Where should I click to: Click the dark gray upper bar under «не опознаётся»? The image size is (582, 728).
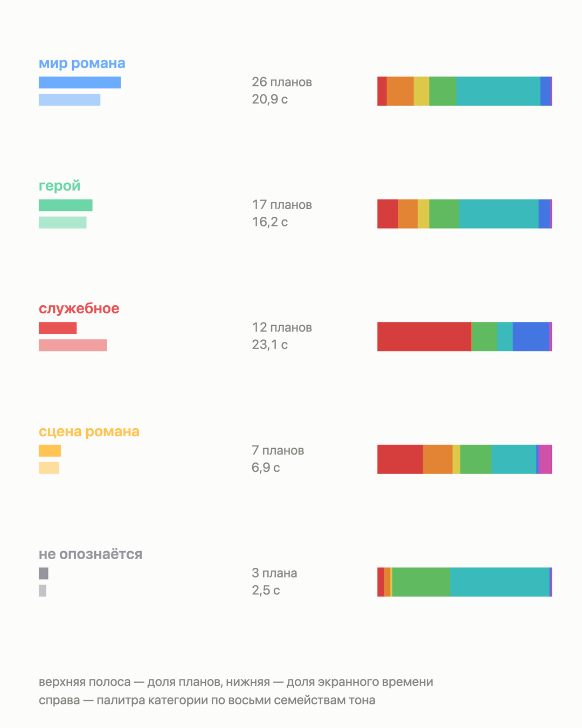coord(44,574)
